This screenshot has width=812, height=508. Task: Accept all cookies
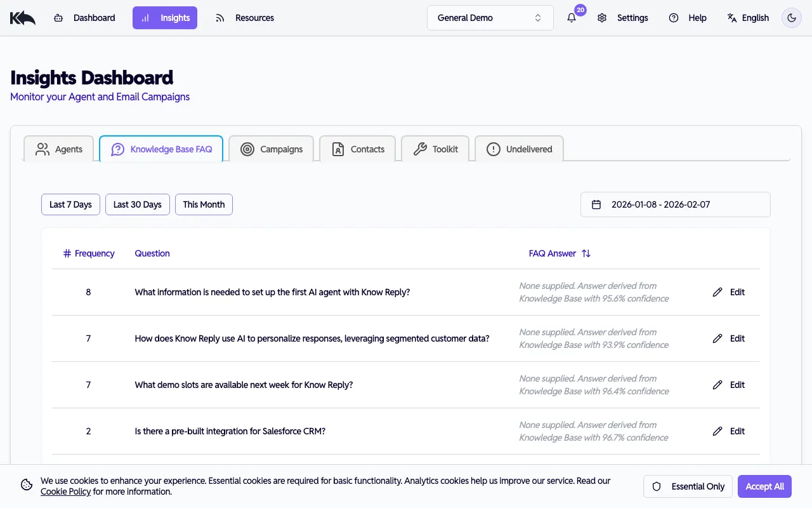764,486
